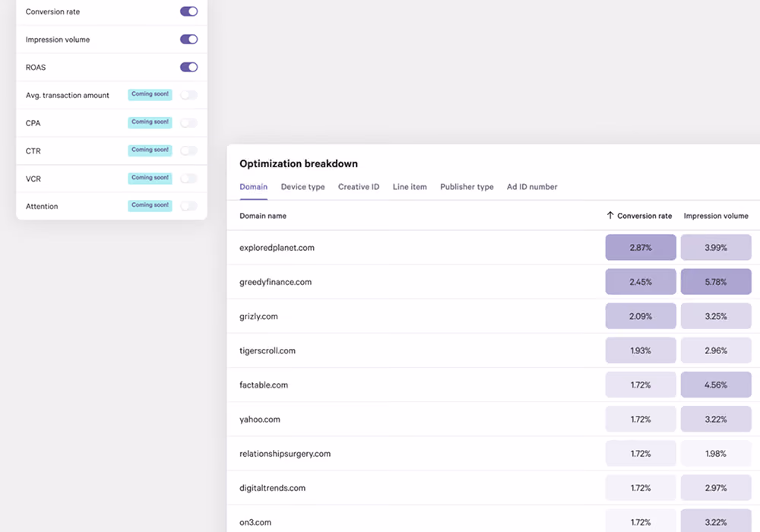Toggle the Attention switch
The image size is (760, 532).
(188, 206)
